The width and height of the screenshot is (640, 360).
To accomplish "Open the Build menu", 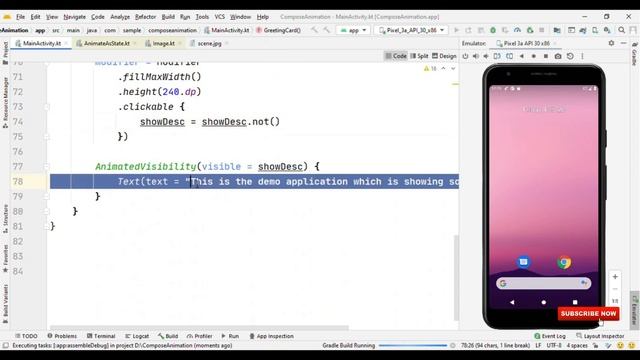I will (x=168, y=17).
